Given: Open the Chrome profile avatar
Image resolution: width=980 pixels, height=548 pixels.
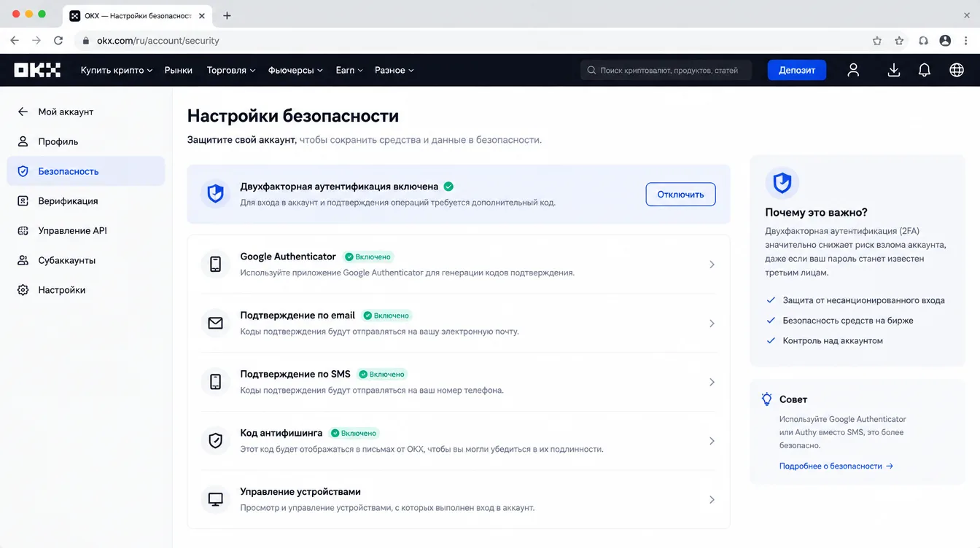Looking at the screenshot, I should [x=946, y=41].
